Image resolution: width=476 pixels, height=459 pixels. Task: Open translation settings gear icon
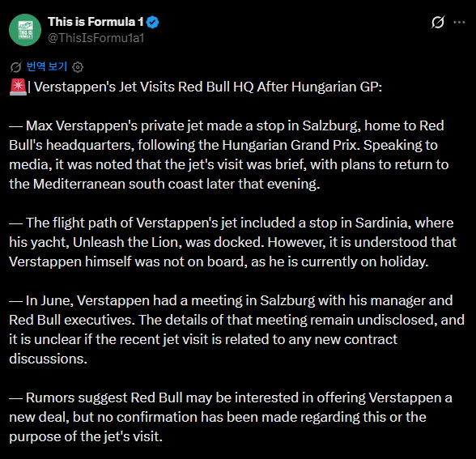(x=78, y=67)
